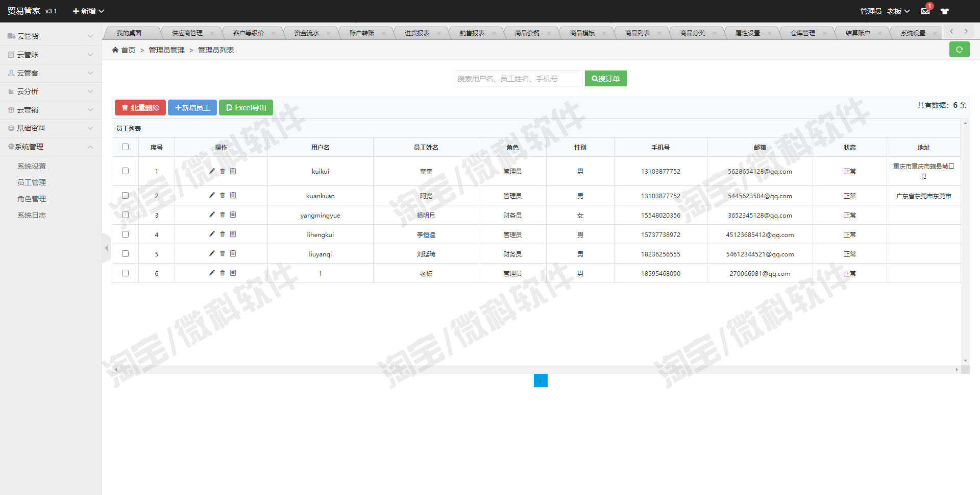Click the 批量删除 button
Screen dimensions: 980x495
pos(140,108)
